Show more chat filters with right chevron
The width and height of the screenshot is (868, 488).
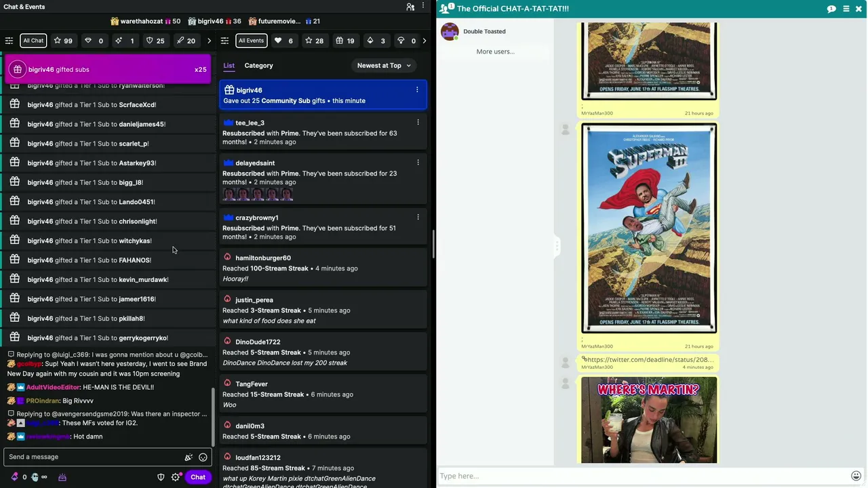[209, 41]
